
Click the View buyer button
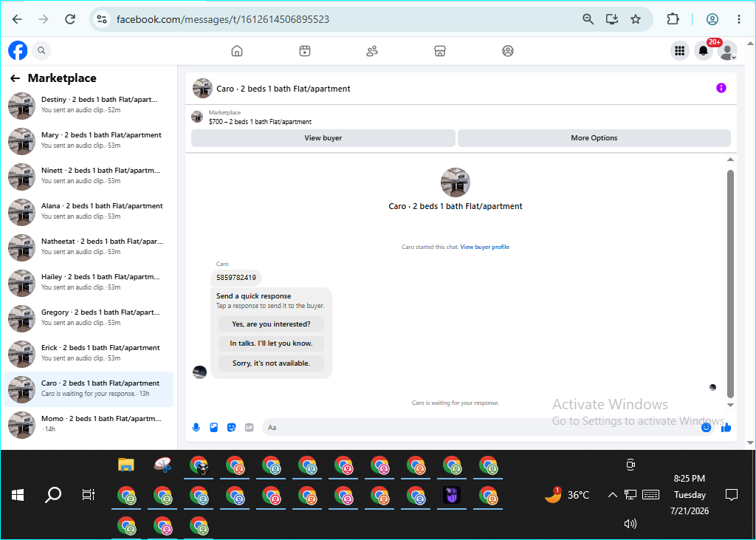coord(323,138)
